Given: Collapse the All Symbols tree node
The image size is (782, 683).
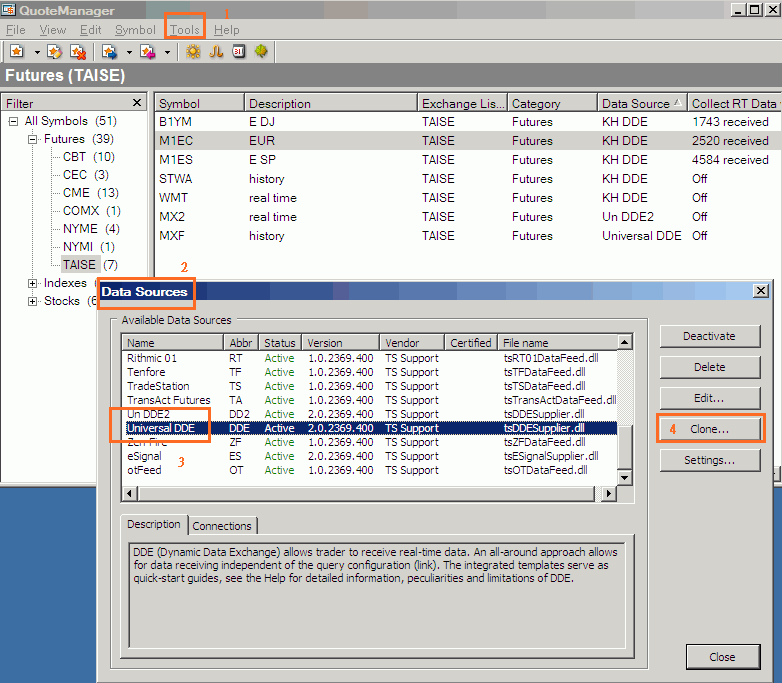Looking at the screenshot, I should tap(13, 121).
